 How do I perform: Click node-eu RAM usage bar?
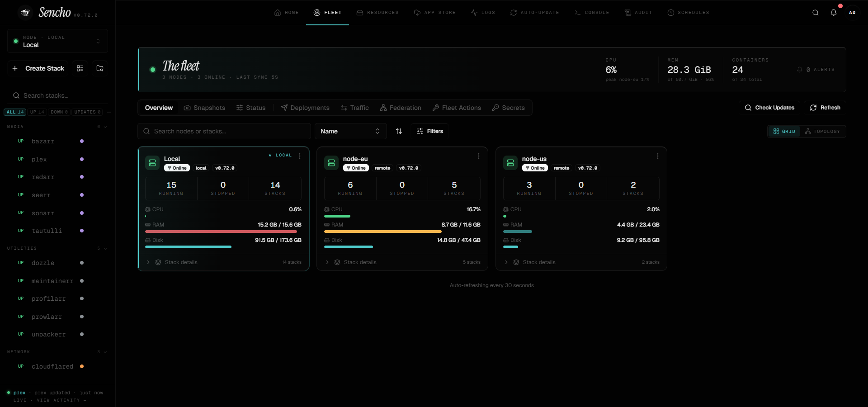coord(402,232)
